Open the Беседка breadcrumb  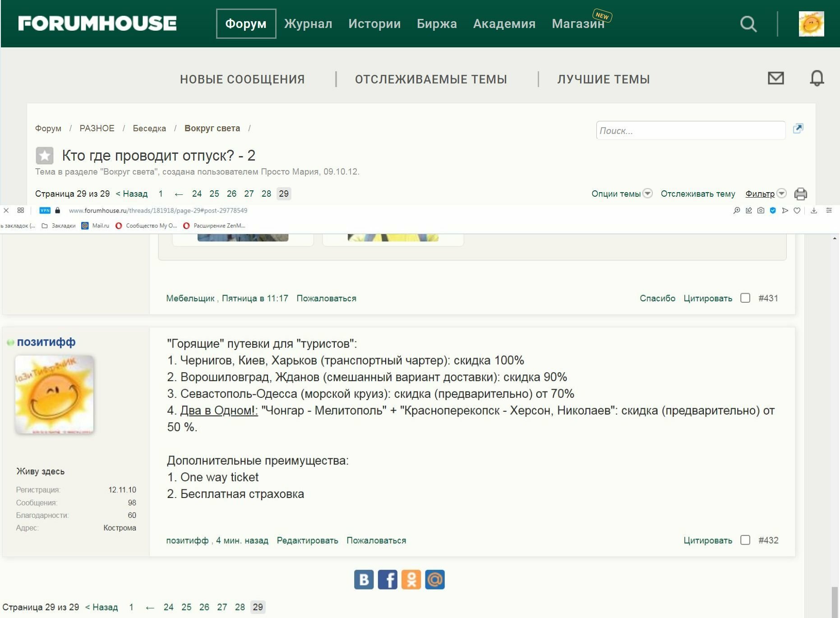(x=149, y=128)
